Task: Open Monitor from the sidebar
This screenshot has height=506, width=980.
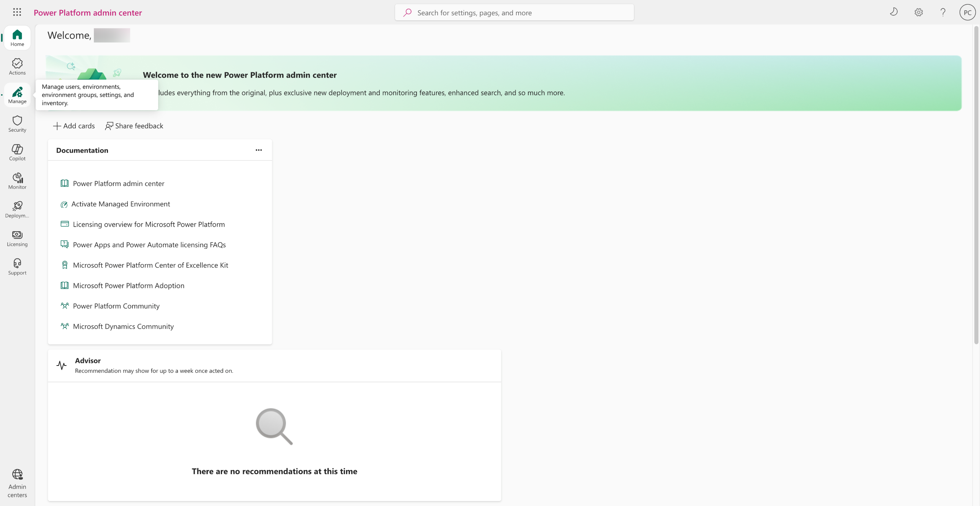Action: coord(17,181)
